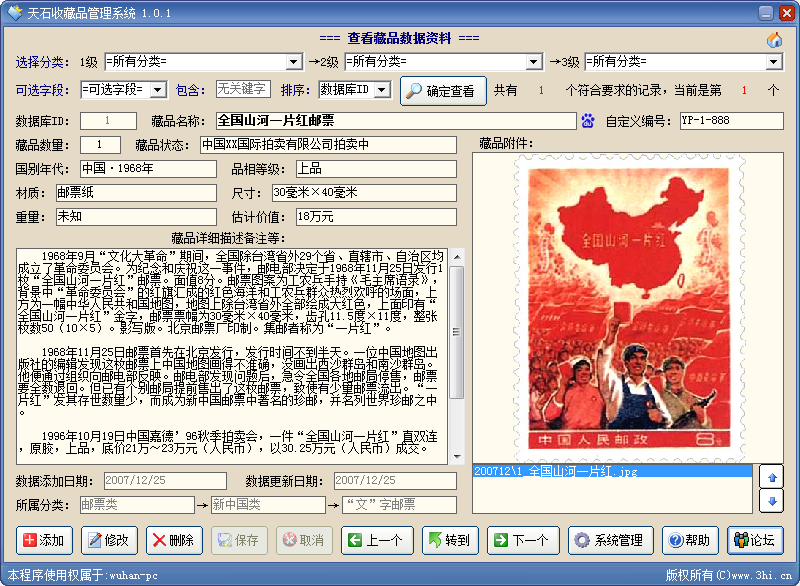Click 藏品名称 field 全国山河一片红邮票

[x=396, y=121]
